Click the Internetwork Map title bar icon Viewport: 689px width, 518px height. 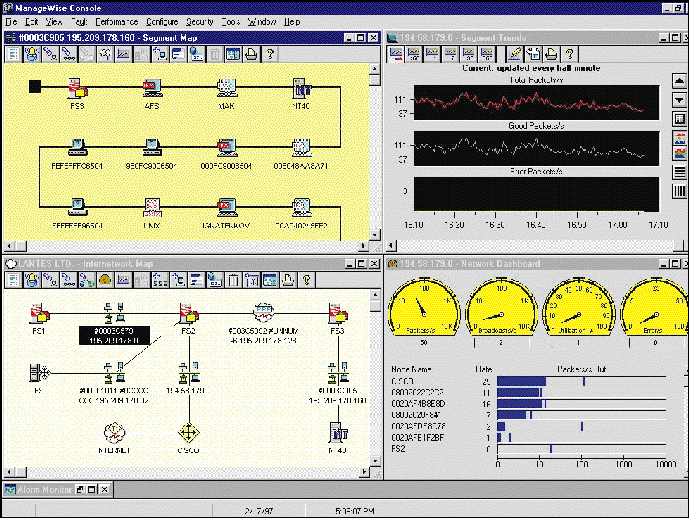(x=11, y=264)
